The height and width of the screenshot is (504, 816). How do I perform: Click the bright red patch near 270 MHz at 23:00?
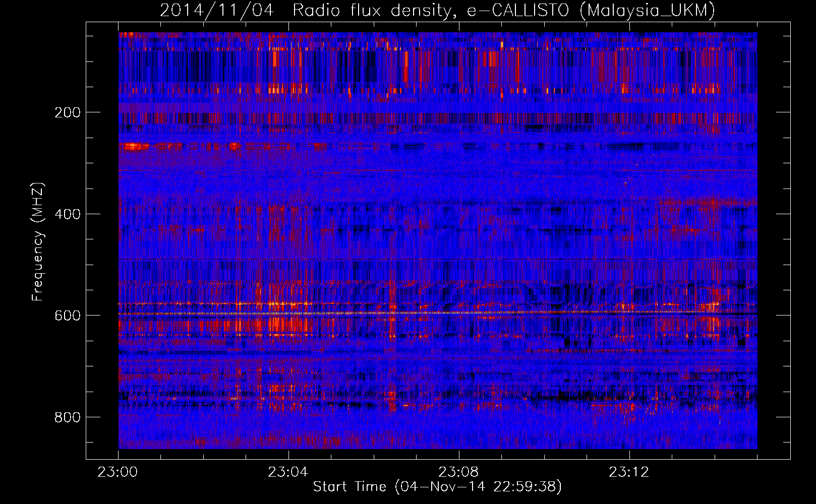pyautogui.click(x=134, y=147)
